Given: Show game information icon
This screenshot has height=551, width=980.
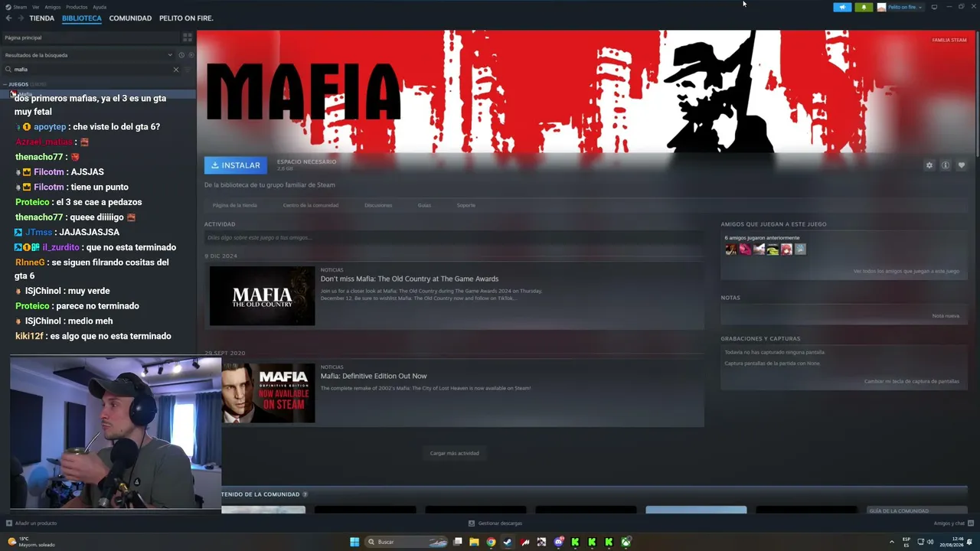Looking at the screenshot, I should pos(946,165).
